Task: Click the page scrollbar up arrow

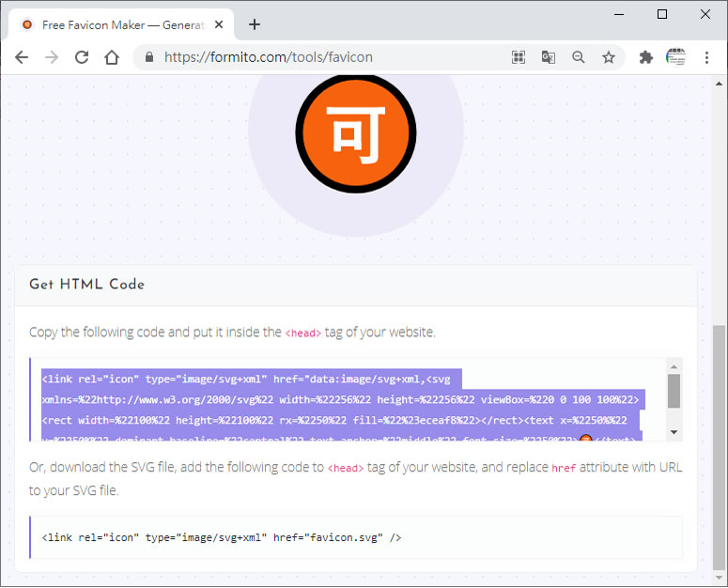Action: pyautogui.click(x=720, y=84)
